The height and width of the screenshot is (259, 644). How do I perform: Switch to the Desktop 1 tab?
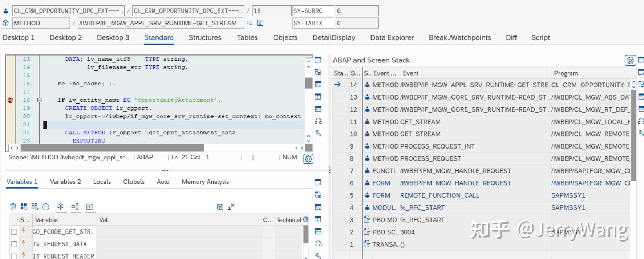[19, 37]
